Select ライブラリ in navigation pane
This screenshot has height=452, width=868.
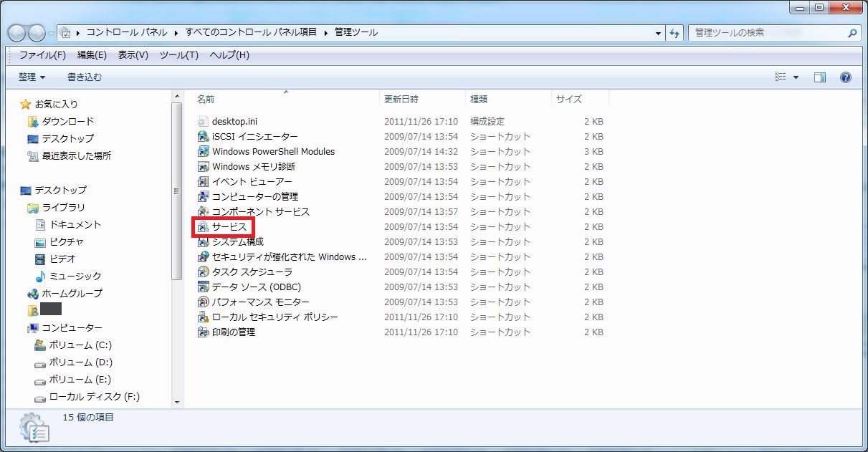pyautogui.click(x=56, y=208)
